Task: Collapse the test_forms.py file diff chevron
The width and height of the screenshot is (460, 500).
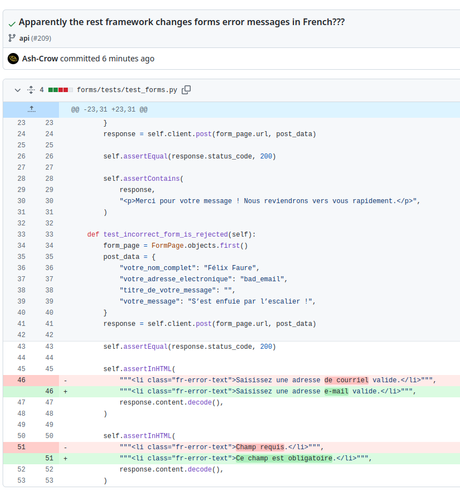Action: tap(18, 90)
